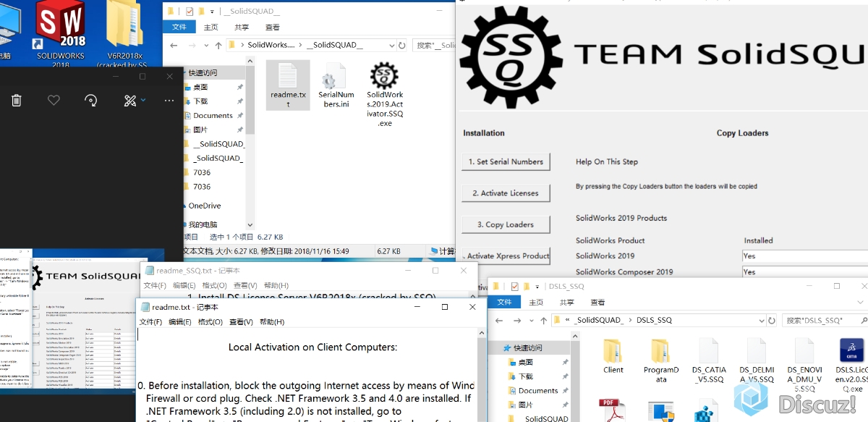Expand the ribbon chevron in DSLS_SSQ window
868x422 pixels.
tap(861, 302)
